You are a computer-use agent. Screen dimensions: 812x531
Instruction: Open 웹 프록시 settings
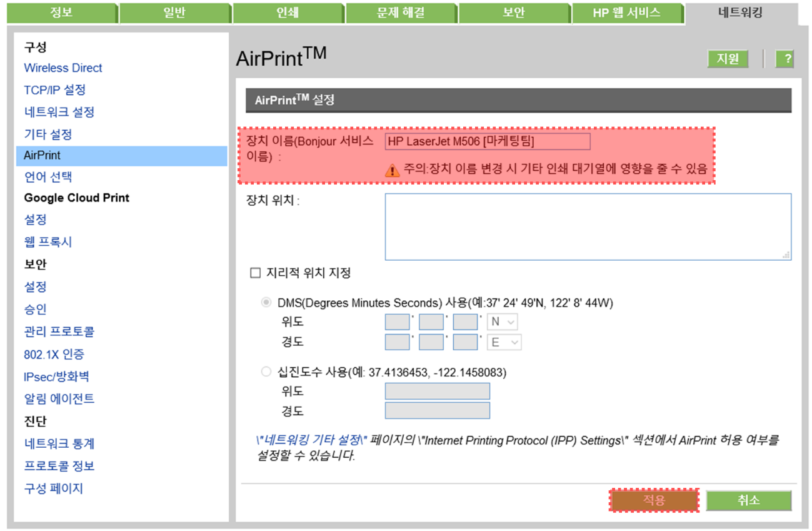click(48, 242)
